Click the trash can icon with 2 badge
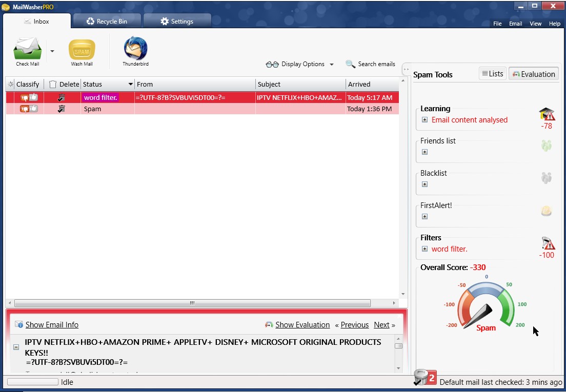566x392 pixels. [x=424, y=378]
